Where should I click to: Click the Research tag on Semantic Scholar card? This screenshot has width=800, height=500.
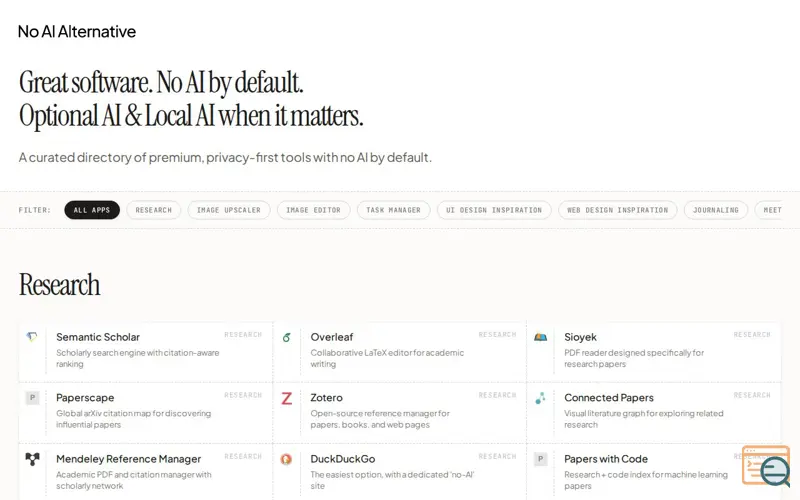243,335
